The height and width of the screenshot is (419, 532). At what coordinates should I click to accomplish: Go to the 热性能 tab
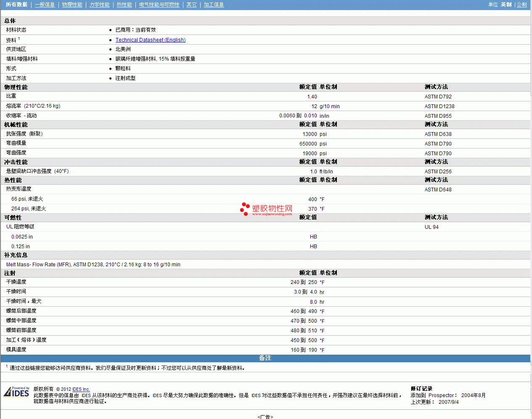pos(124,5)
